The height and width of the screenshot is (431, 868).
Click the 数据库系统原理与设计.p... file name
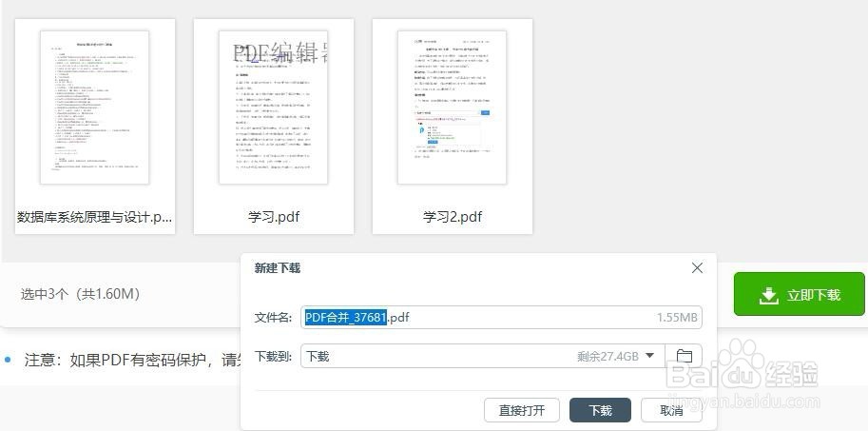coord(95,217)
